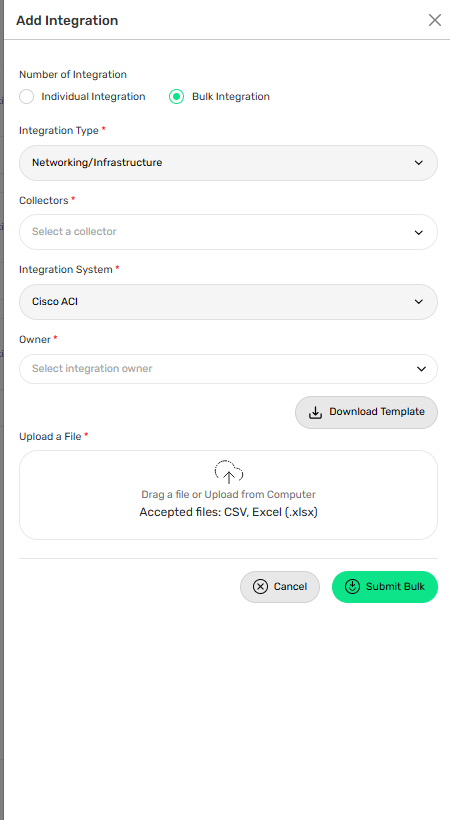Screen dimensions: 450x820
Task: Click the download circle icon on Submit Bulk
Action: click(352, 587)
